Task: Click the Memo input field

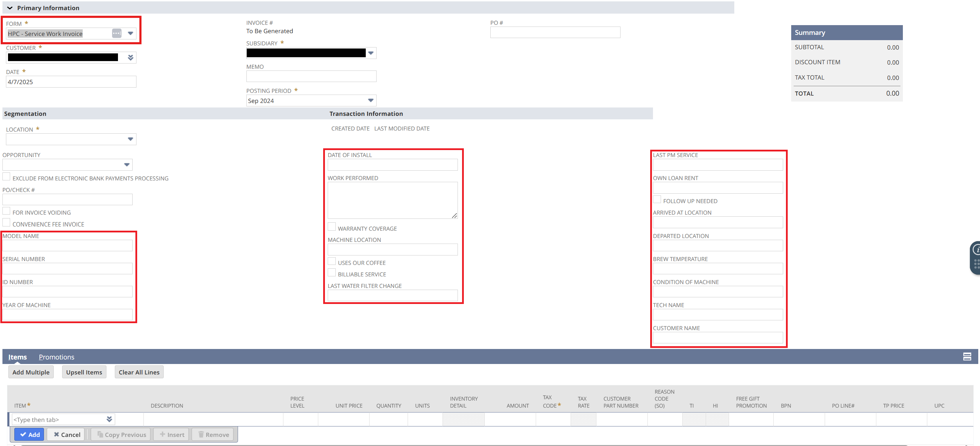Action: tap(311, 76)
